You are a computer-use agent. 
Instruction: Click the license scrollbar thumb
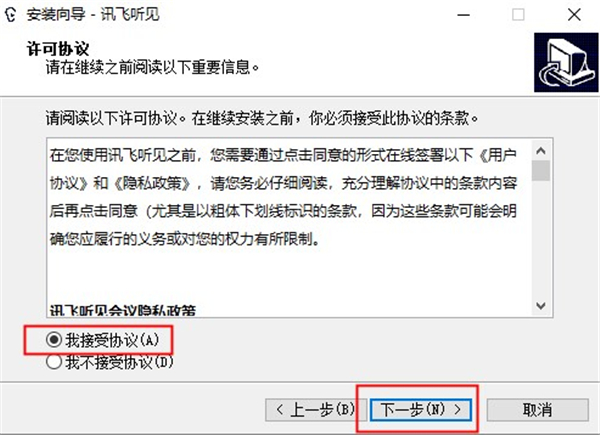click(x=541, y=170)
